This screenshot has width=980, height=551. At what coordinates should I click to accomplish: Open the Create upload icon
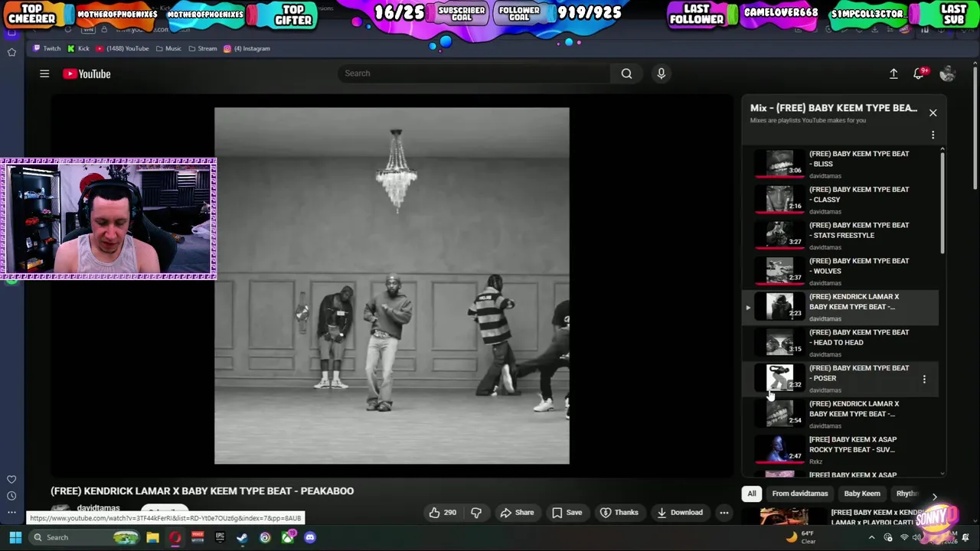coord(893,73)
